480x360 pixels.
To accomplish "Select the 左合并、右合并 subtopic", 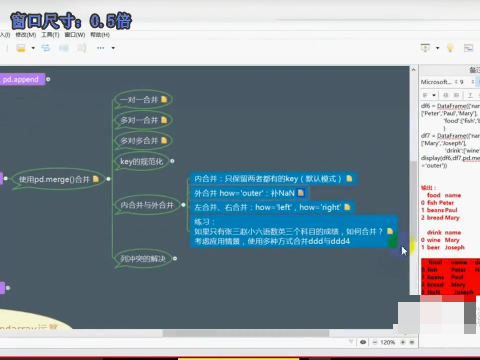I will click(271, 207).
